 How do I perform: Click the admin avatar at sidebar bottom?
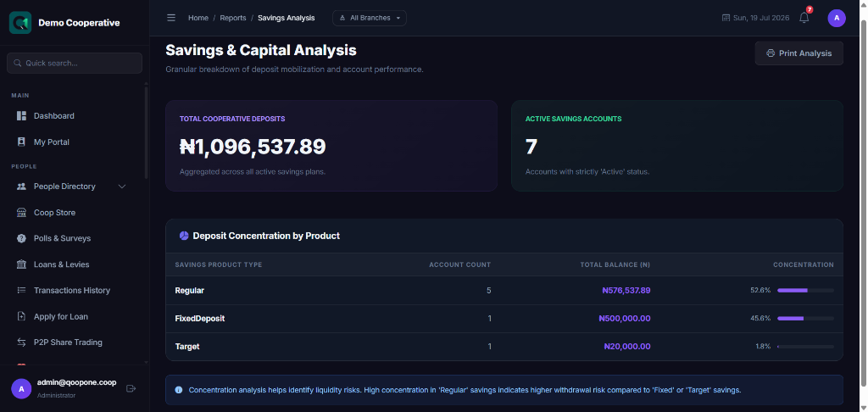pos(21,389)
